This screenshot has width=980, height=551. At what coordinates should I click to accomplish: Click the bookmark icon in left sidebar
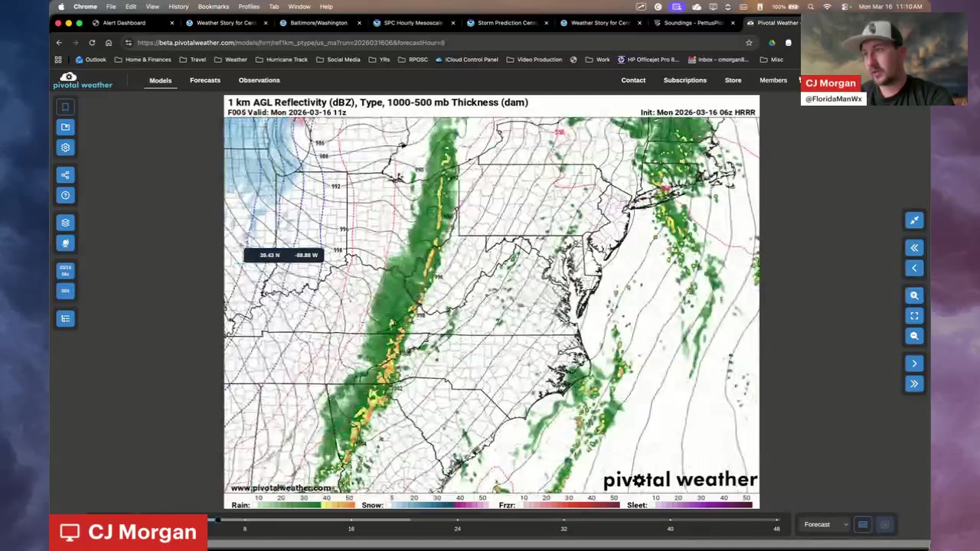[65, 107]
